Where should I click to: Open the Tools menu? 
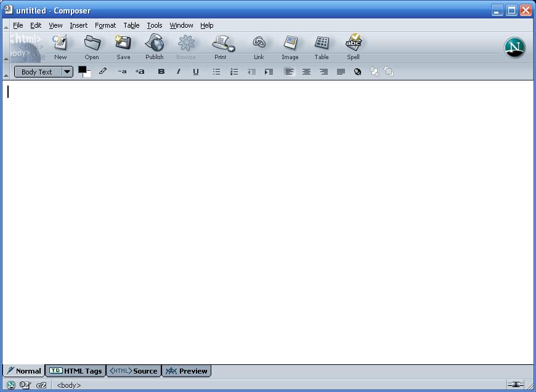click(155, 25)
